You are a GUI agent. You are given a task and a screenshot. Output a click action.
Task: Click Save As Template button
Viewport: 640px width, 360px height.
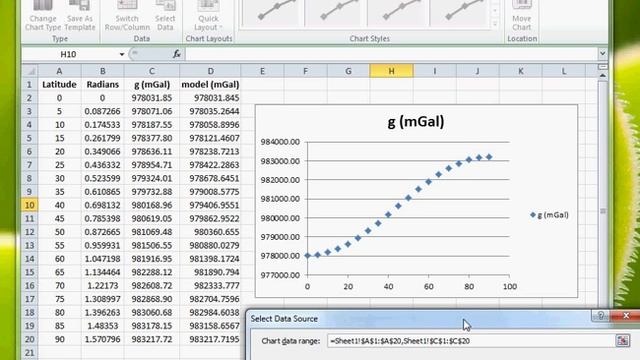[80, 16]
